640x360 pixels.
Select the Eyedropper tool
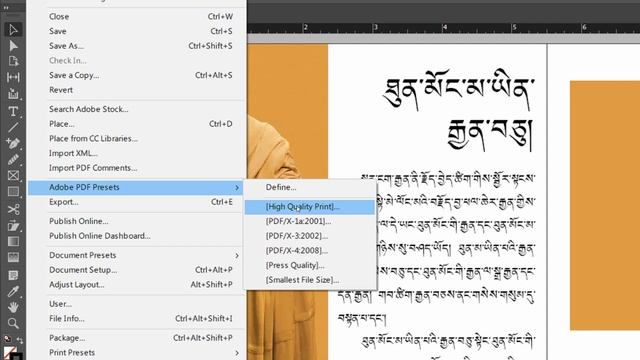pyautogui.click(x=13, y=291)
